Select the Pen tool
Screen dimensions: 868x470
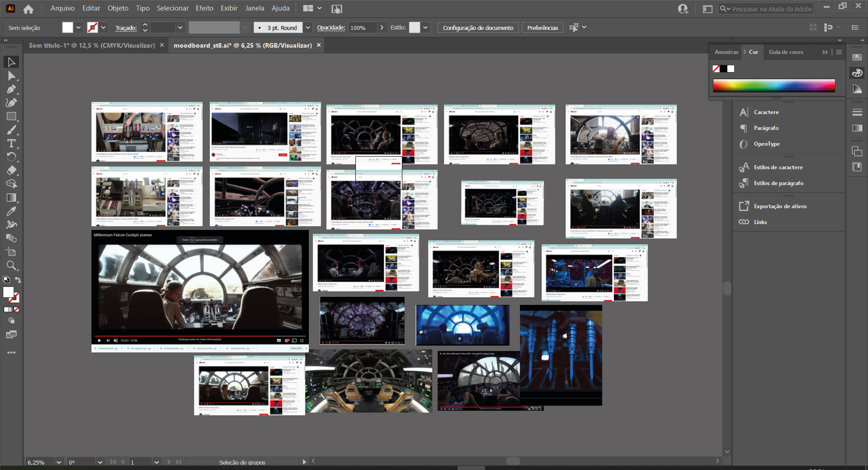(11, 89)
